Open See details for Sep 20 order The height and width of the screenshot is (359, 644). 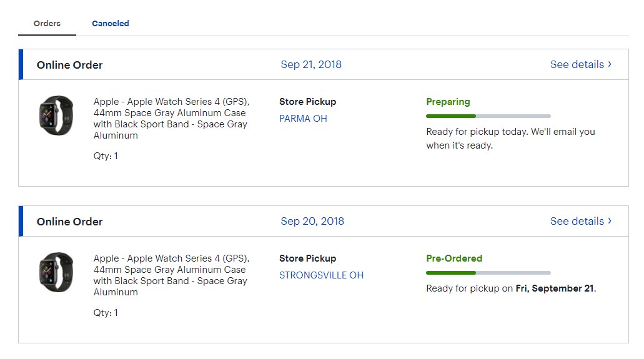580,221
